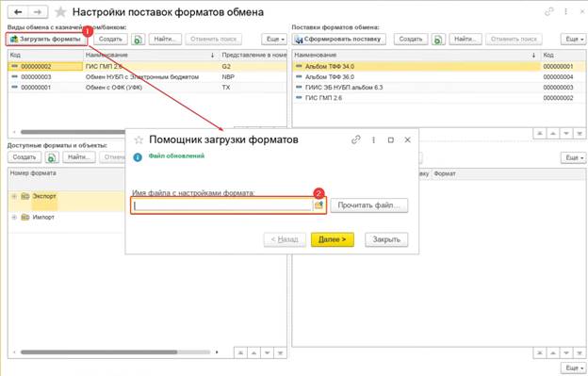Move up one row in bottom-left list
The image size is (588, 376).
[x=253, y=352]
